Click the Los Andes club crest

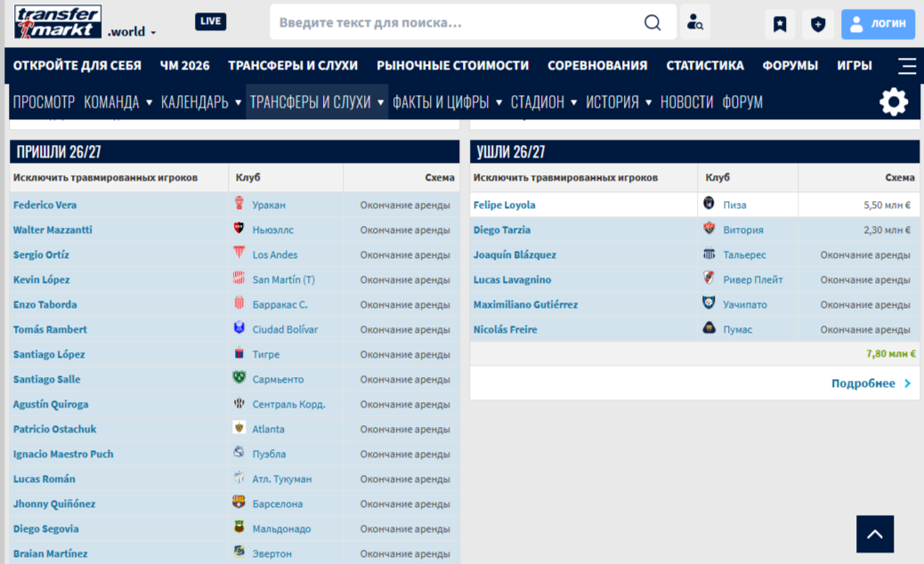[239, 254]
